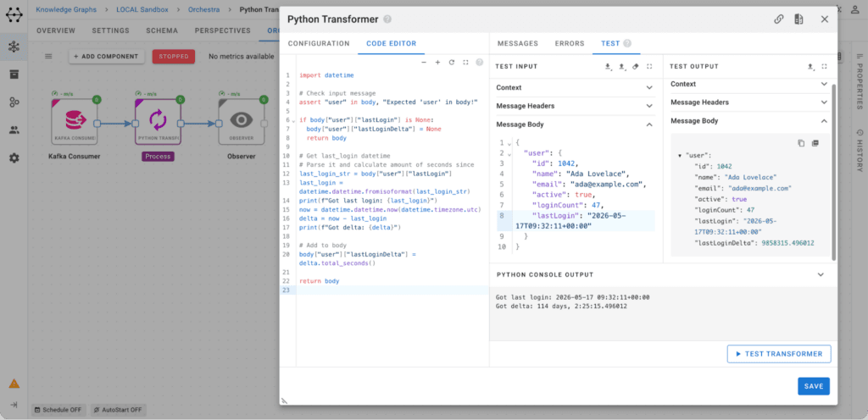868x420 pixels.
Task: Save the transformer with the Save button
Action: tap(814, 386)
